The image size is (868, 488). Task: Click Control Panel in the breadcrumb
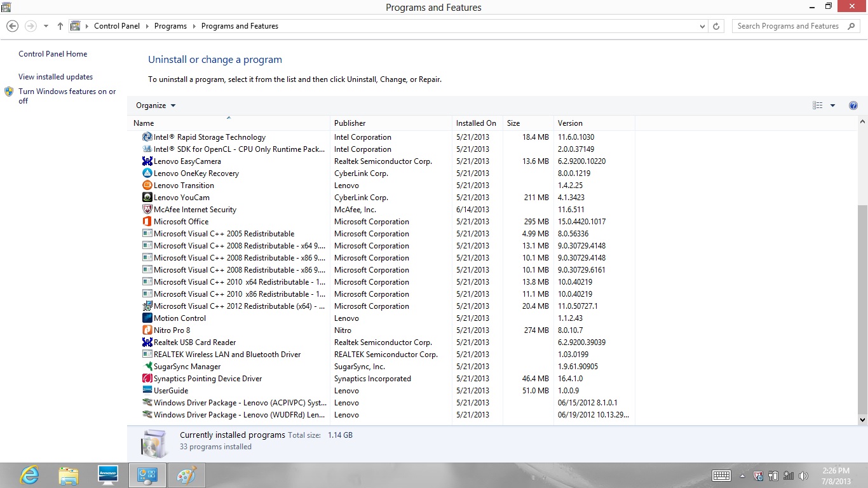point(116,26)
